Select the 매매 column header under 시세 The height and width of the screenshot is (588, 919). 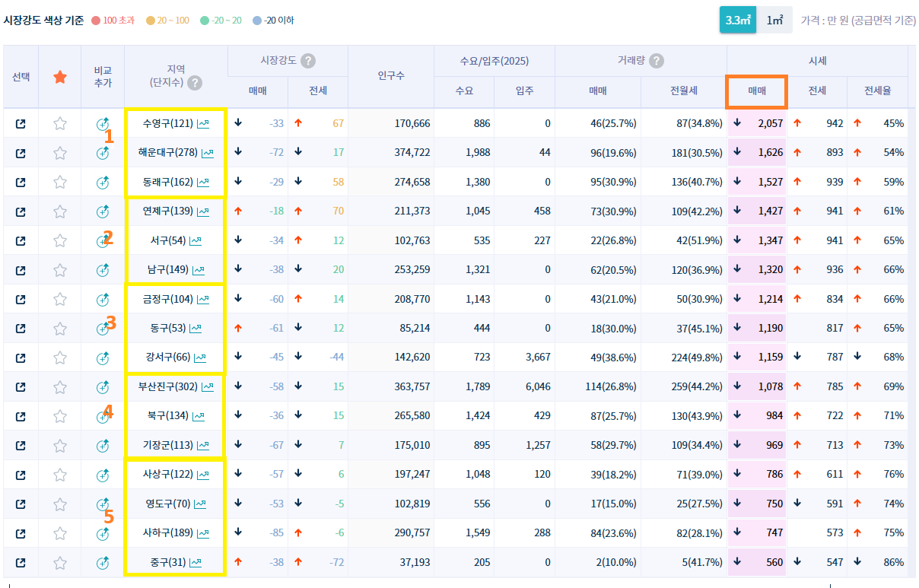pos(757,91)
